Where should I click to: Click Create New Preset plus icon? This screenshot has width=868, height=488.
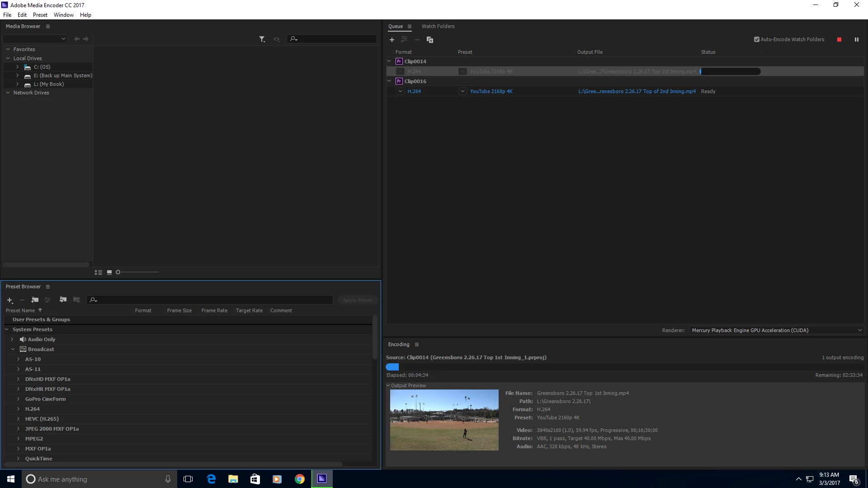point(9,300)
